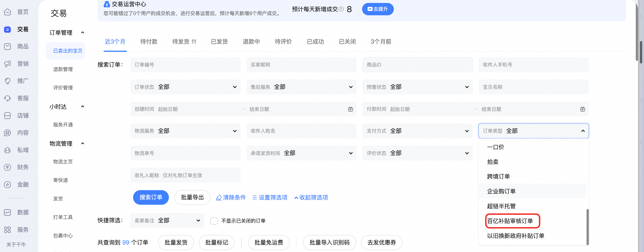Focus the 商品ID input field
Image resolution: width=644 pixels, height=252 pixels.
[x=417, y=65]
